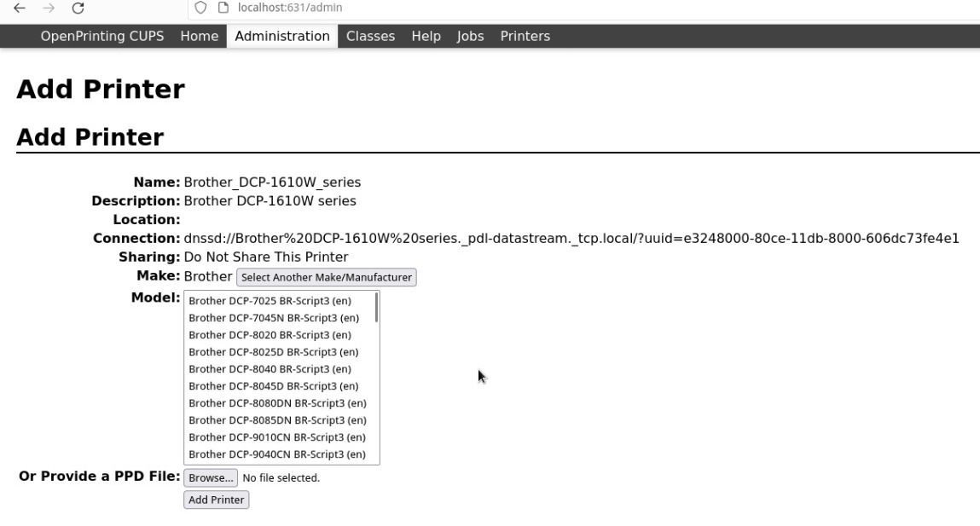Select Brother DCP-8045D BR-Script3 model

point(280,386)
